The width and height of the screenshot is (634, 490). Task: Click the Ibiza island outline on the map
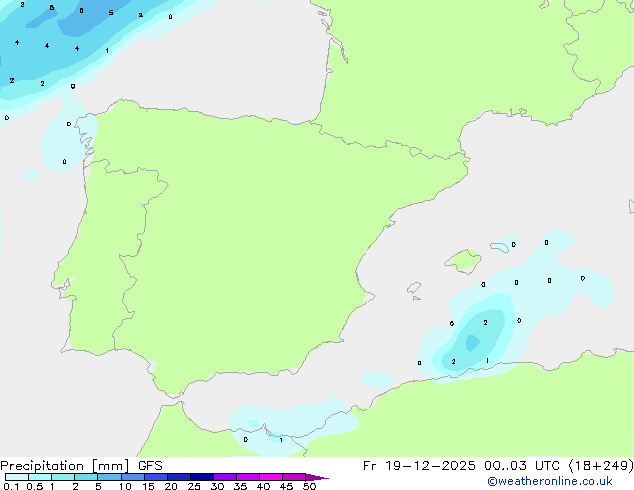(x=414, y=288)
